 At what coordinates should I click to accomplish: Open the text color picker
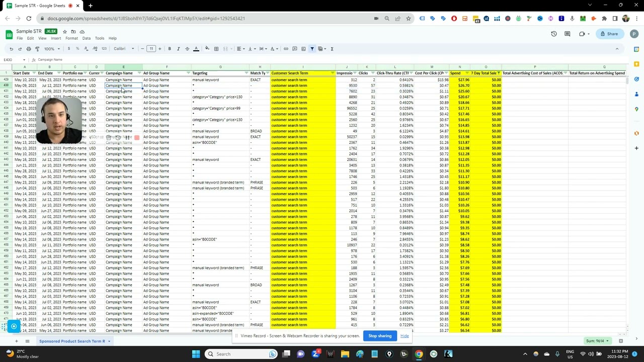point(196,49)
